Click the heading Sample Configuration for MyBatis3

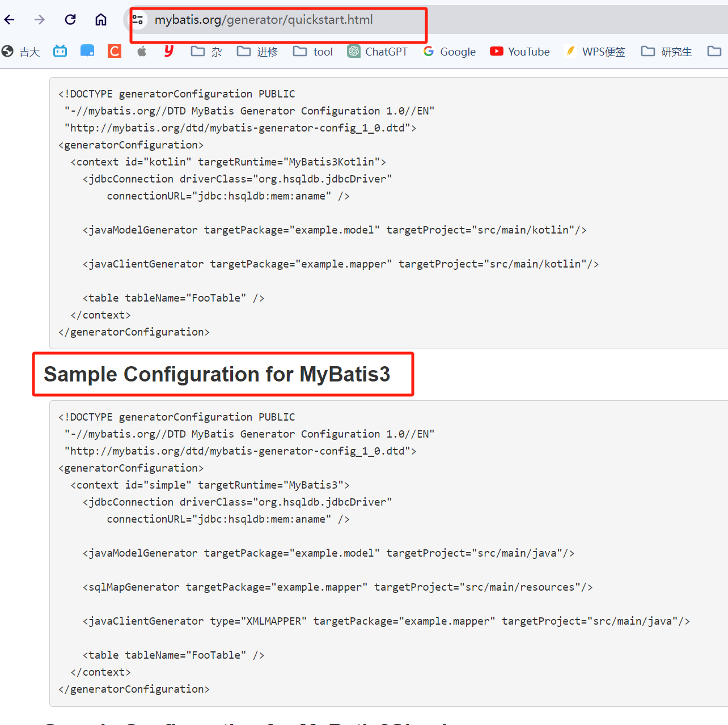[x=217, y=374]
